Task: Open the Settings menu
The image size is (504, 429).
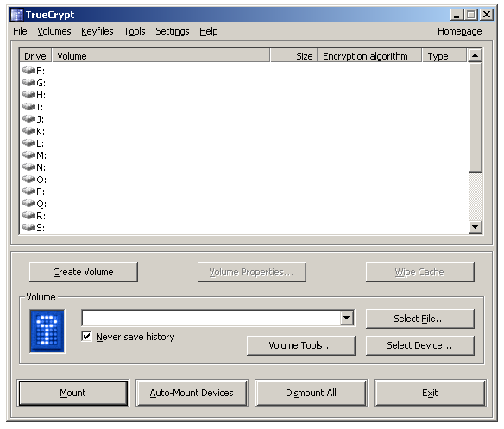Action: pos(173,31)
